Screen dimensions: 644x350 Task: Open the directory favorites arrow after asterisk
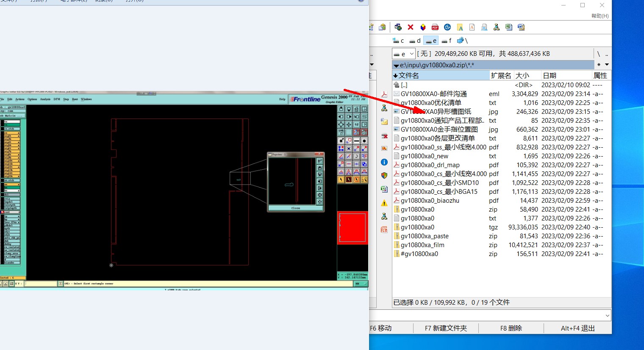pyautogui.click(x=607, y=65)
